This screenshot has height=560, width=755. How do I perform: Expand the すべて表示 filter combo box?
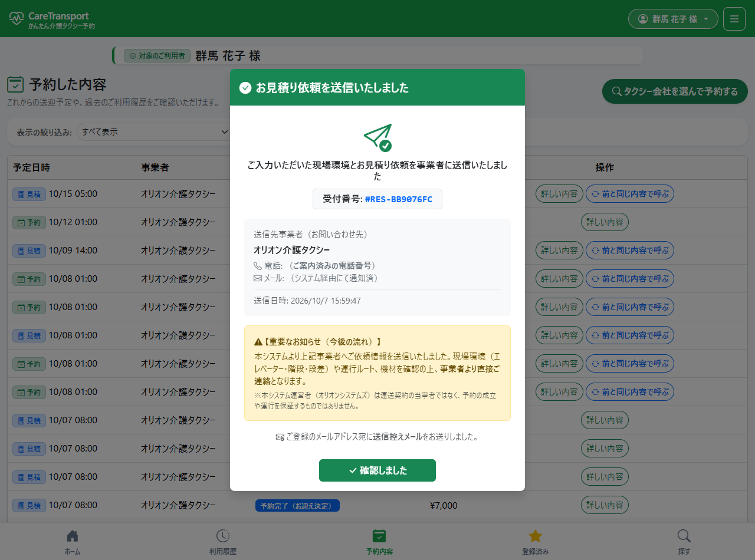click(x=153, y=132)
